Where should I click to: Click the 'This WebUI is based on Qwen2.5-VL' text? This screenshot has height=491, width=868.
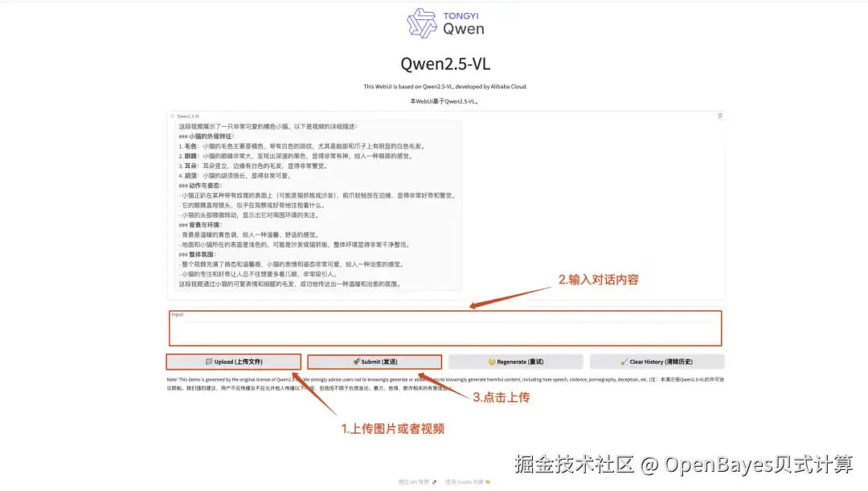tap(445, 86)
